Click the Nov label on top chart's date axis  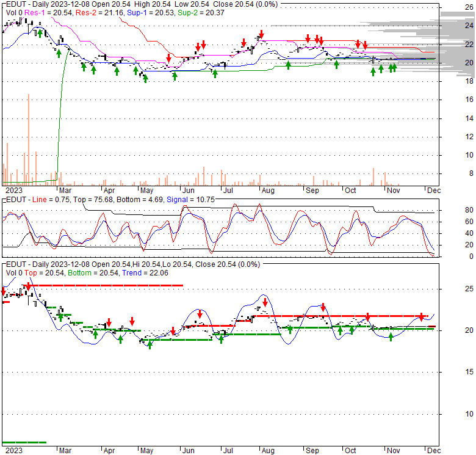pos(394,191)
